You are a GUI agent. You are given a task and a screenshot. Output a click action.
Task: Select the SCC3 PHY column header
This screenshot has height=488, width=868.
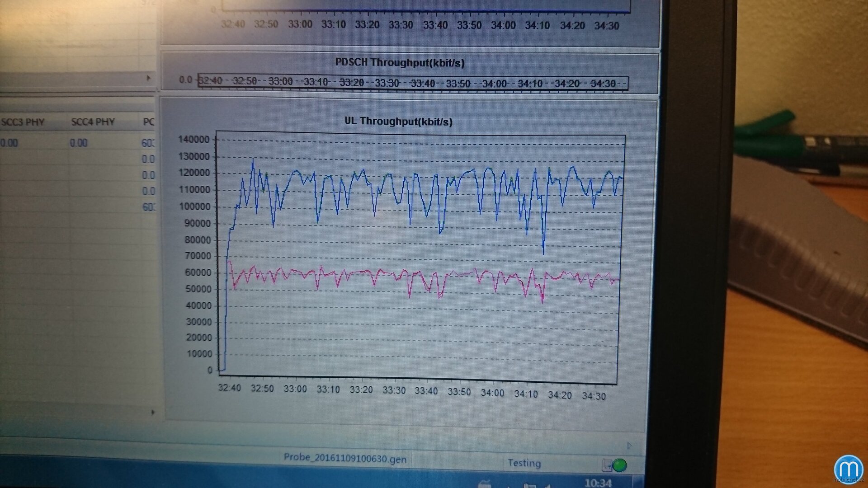[22, 122]
